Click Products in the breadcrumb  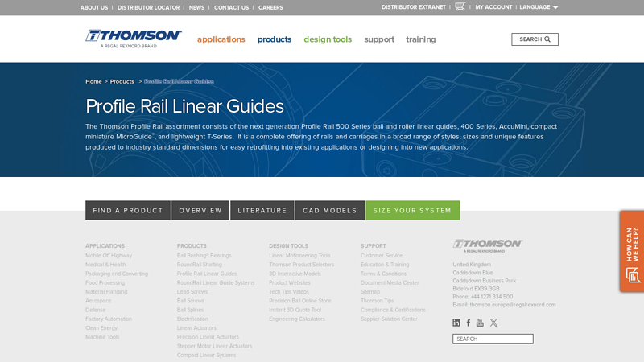coord(122,82)
